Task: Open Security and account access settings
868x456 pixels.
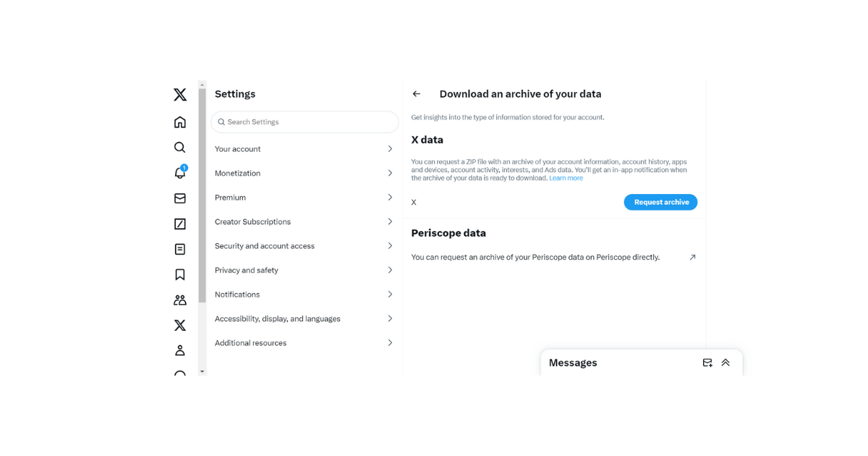Action: (x=304, y=246)
